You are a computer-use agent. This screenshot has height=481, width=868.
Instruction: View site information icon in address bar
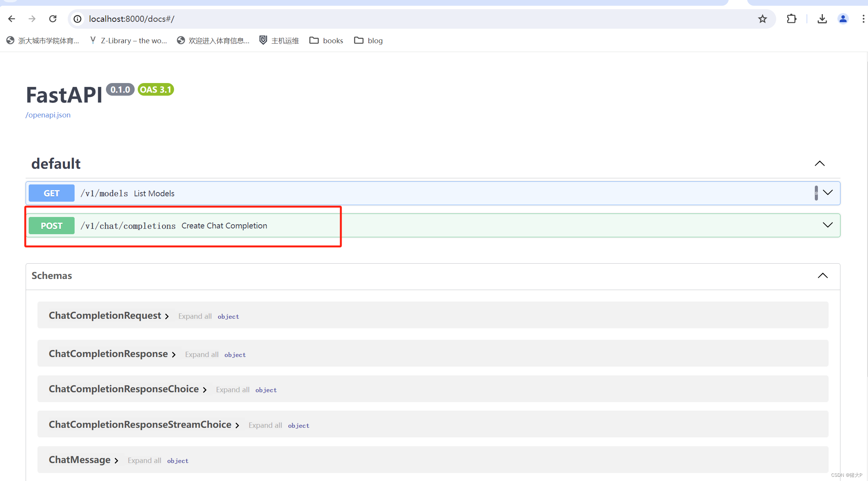(x=78, y=19)
